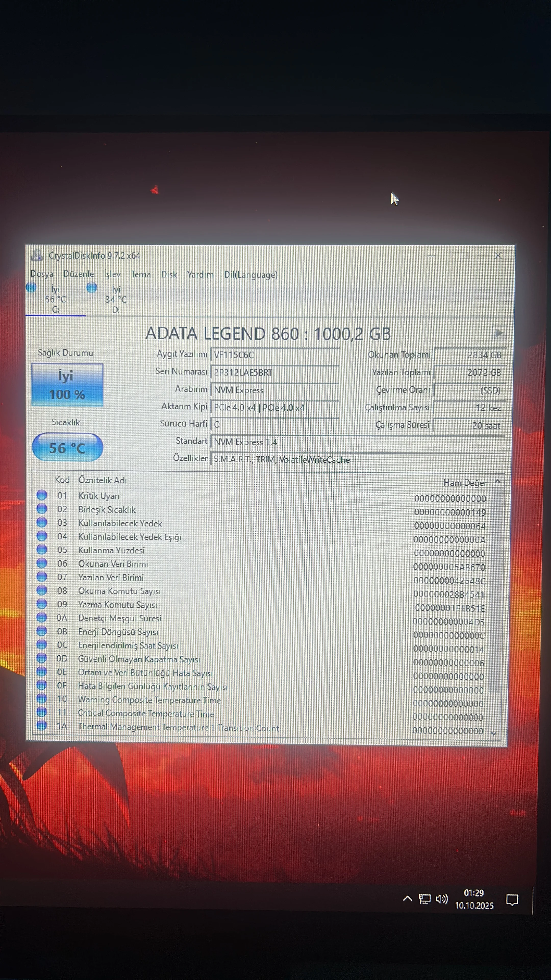Image resolution: width=551 pixels, height=980 pixels.
Task: Select the C: drive status orb
Action: [x=32, y=288]
